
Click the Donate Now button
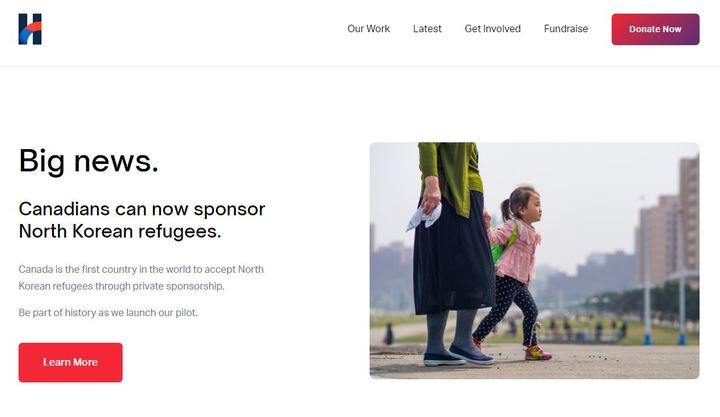pos(655,29)
